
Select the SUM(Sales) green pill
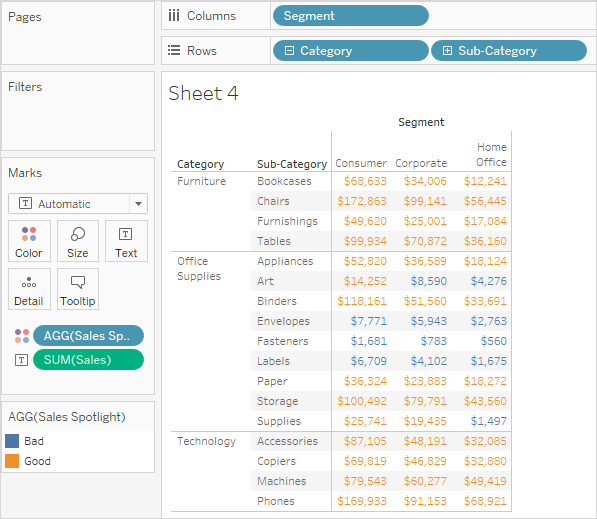[88, 360]
